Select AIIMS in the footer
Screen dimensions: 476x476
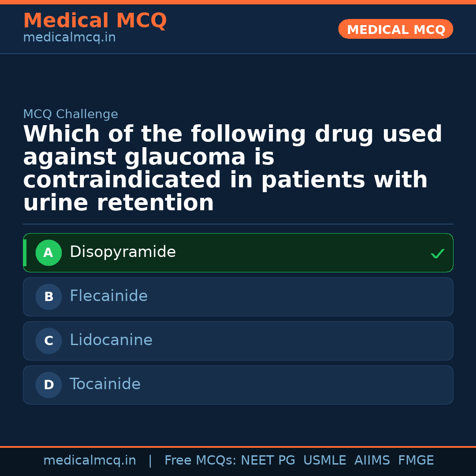point(372,461)
